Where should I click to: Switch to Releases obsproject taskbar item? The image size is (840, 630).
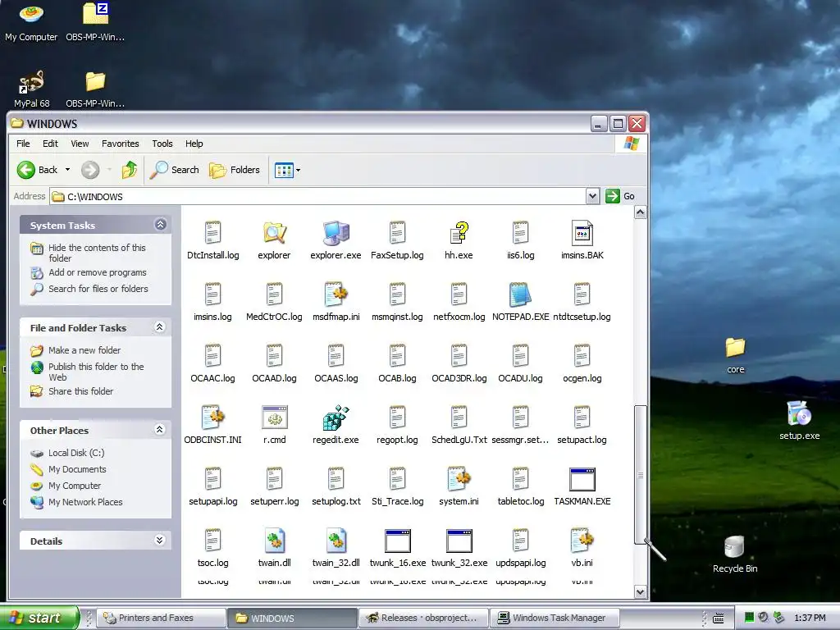[423, 618]
